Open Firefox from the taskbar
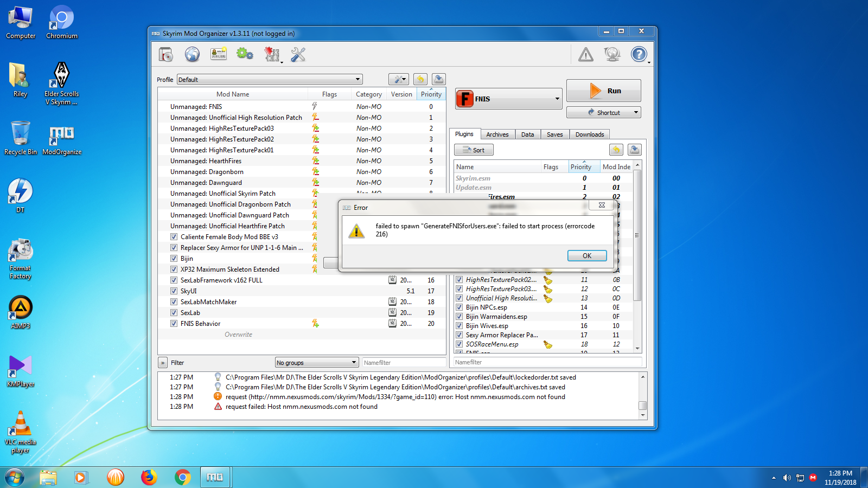The width and height of the screenshot is (868, 488). [149, 477]
